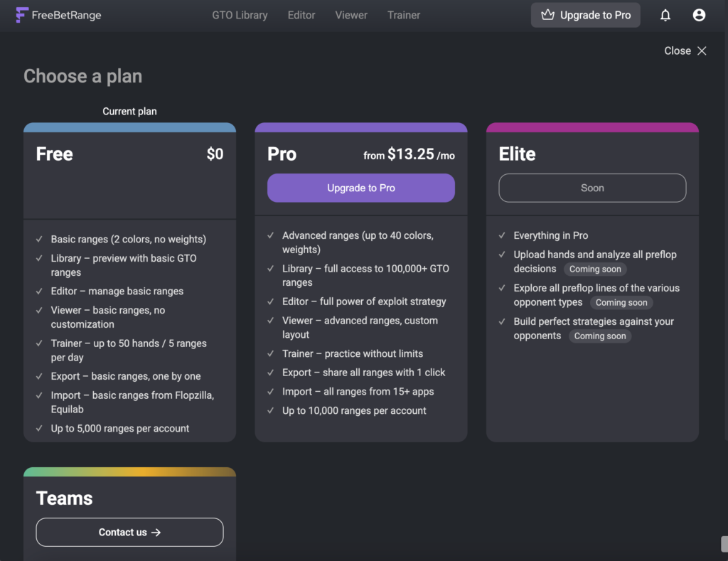The width and height of the screenshot is (728, 561).
Task: Click the FreeBetRange logo icon
Action: coord(23,14)
